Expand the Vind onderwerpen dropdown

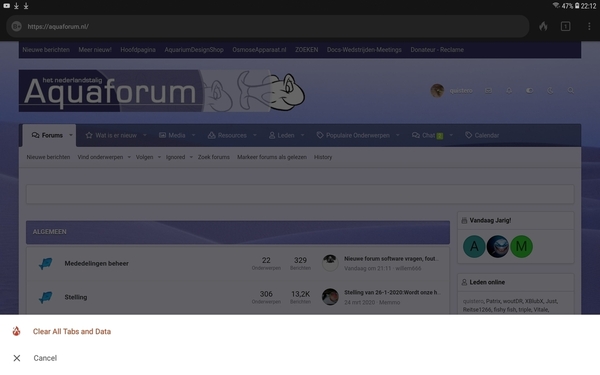pos(129,157)
